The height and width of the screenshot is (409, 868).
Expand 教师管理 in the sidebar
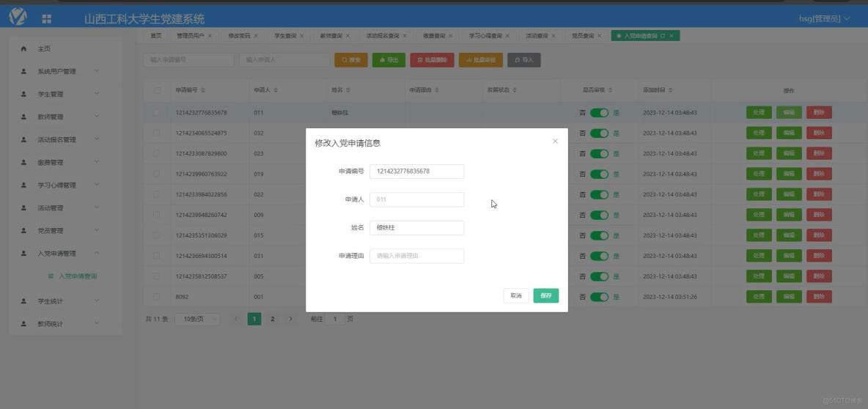click(x=97, y=117)
